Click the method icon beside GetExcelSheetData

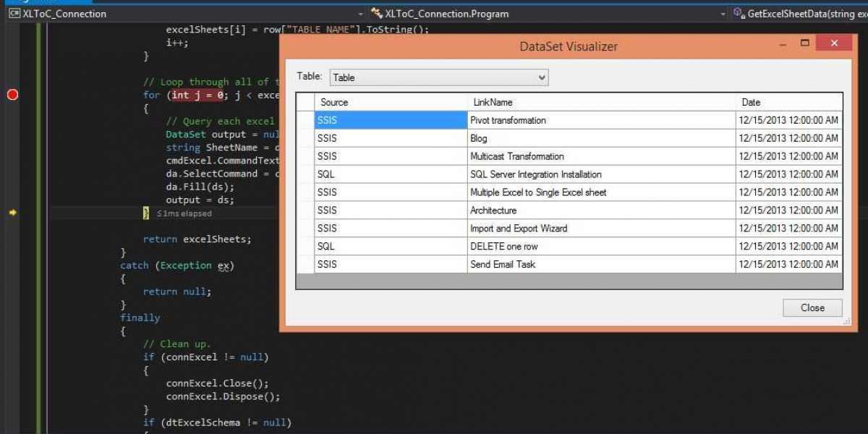coord(739,13)
